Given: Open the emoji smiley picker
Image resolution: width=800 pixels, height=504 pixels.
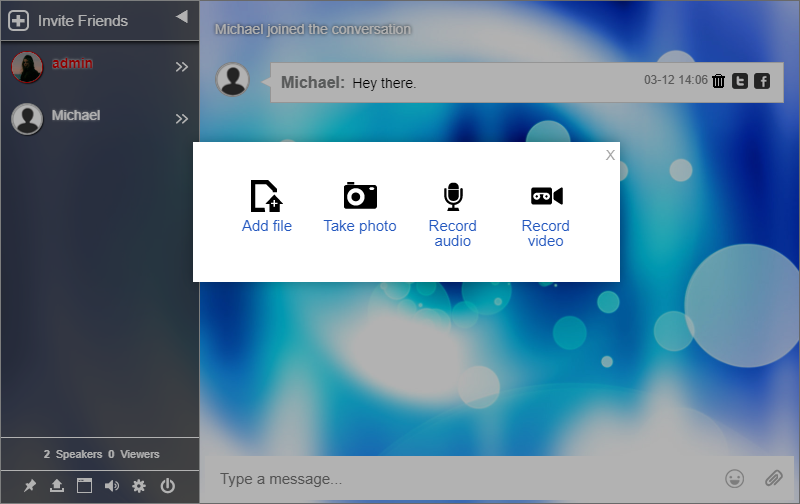Looking at the screenshot, I should click(x=735, y=479).
